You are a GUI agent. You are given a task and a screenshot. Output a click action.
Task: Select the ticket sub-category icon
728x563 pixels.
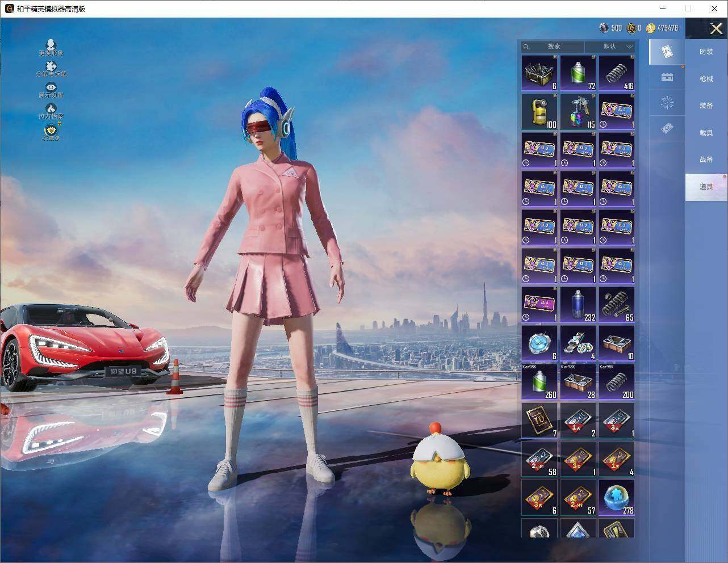tap(667, 129)
